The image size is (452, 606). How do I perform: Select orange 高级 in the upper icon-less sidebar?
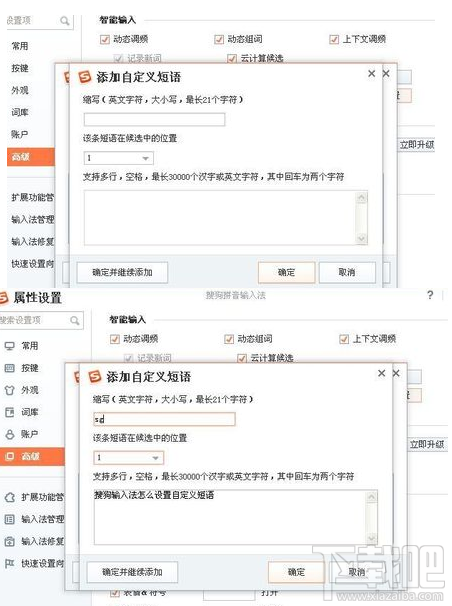31,157
